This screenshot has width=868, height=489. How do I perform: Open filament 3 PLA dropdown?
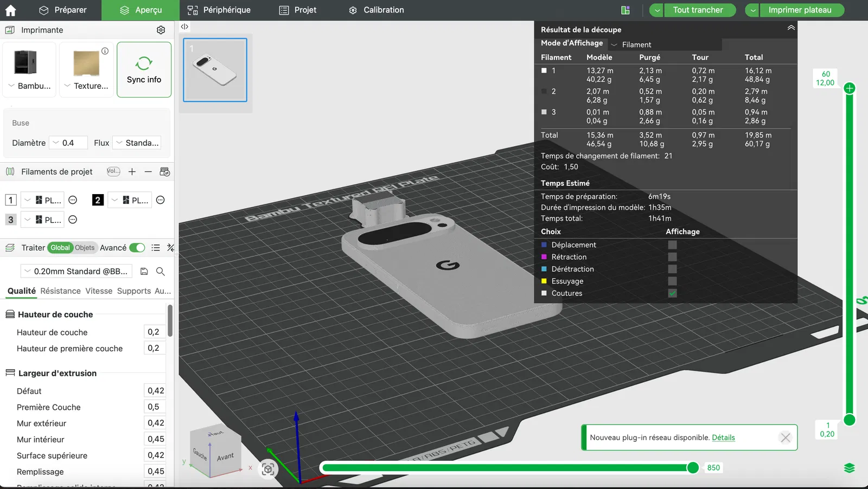coord(43,220)
